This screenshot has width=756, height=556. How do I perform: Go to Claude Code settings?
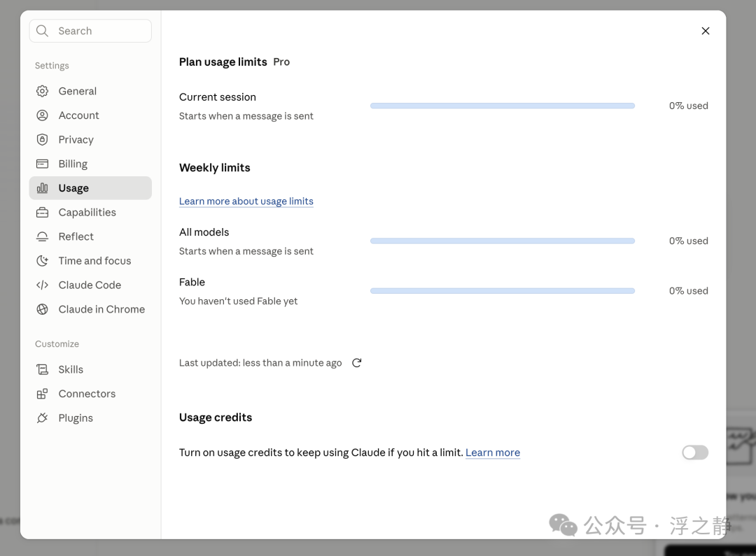(90, 285)
